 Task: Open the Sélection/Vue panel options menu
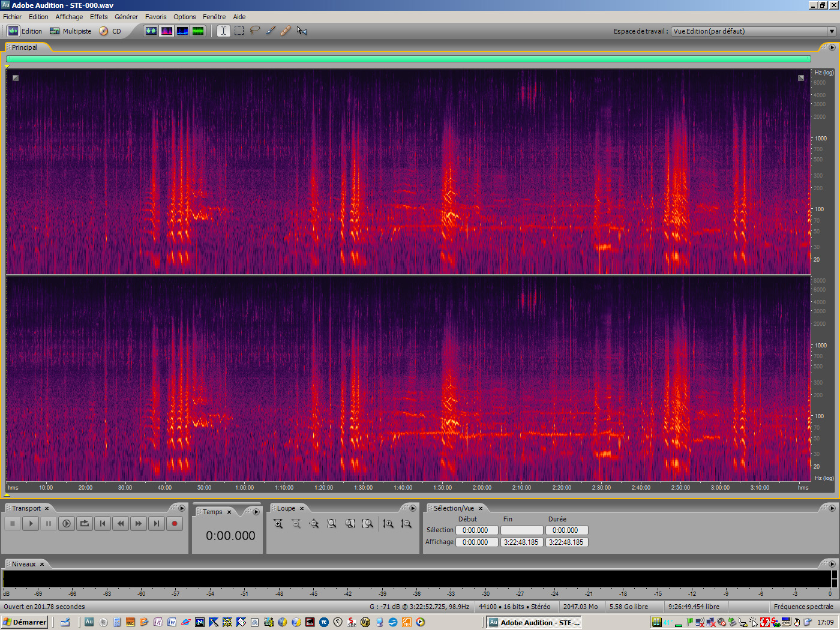point(832,508)
